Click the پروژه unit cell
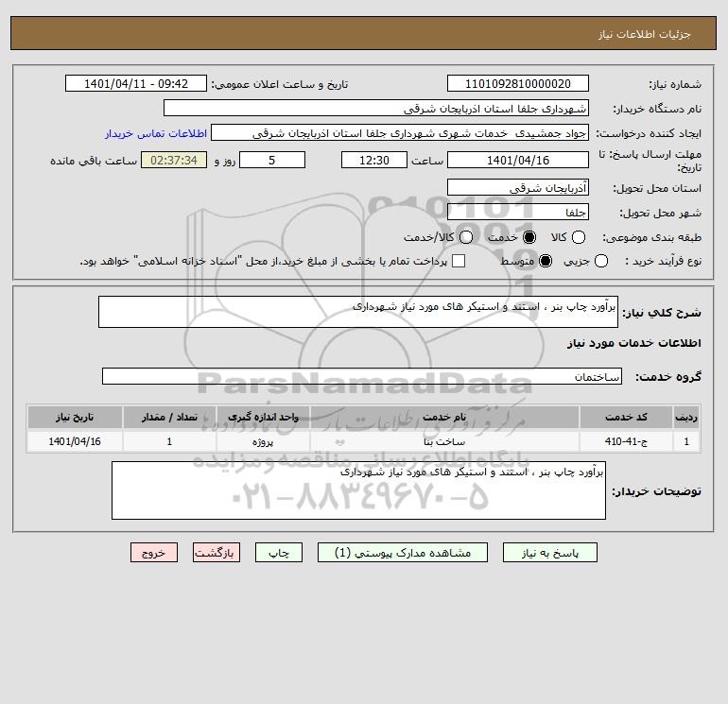Screen dimensions: 728x704 [x=263, y=441]
